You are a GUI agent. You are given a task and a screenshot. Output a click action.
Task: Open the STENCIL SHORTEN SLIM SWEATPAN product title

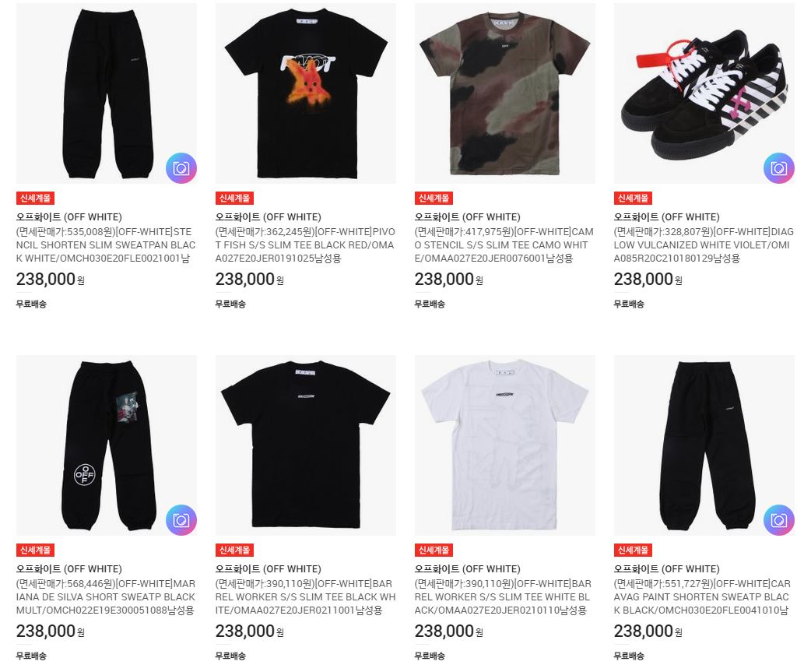[106, 245]
